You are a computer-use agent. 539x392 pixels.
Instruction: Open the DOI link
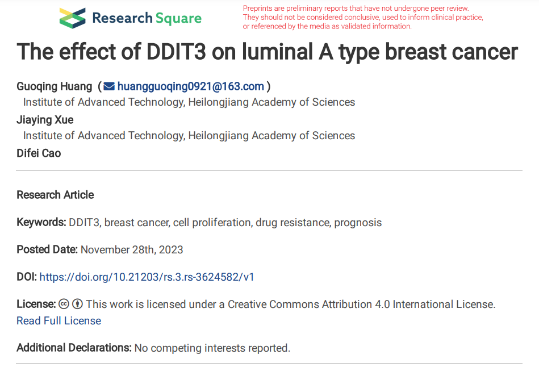pos(147,277)
